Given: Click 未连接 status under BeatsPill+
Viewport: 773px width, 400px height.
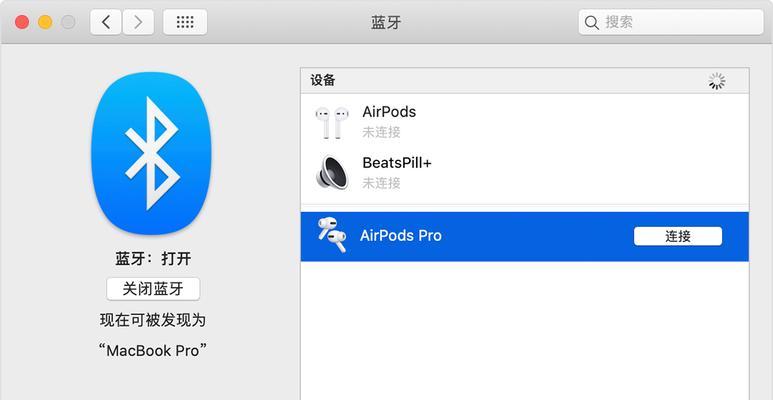Looking at the screenshot, I should tap(381, 183).
